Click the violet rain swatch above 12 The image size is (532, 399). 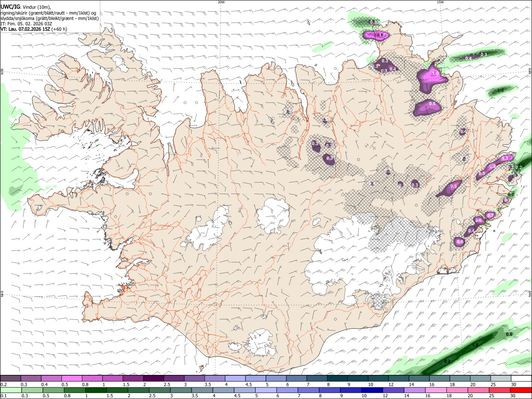tap(393, 390)
